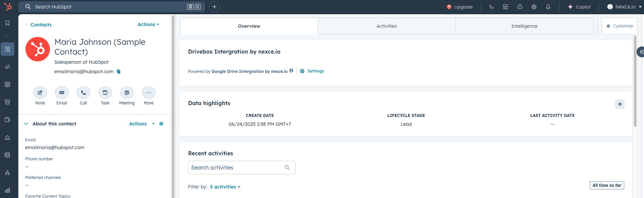Screen dimensions: 644x198
Task: Collapse the right sidebar double-chevron handle
Action: click(x=641, y=52)
